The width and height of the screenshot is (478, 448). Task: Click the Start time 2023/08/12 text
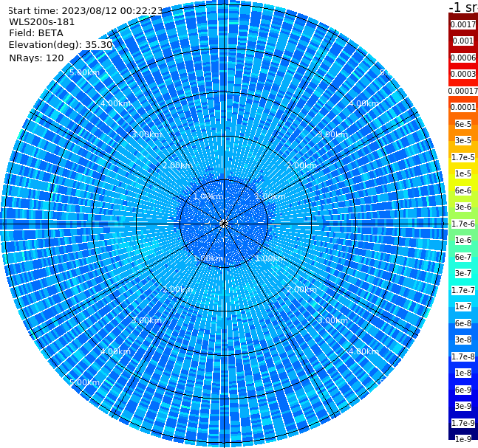click(85, 10)
